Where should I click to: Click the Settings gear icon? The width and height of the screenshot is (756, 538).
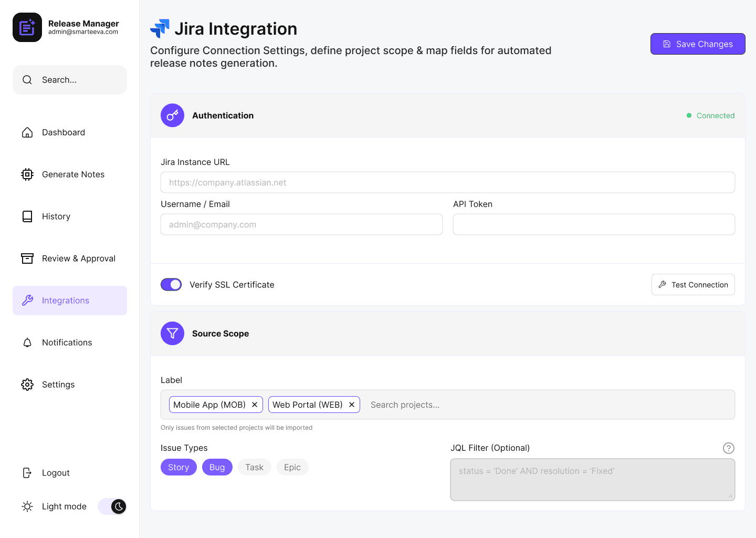[x=27, y=385]
